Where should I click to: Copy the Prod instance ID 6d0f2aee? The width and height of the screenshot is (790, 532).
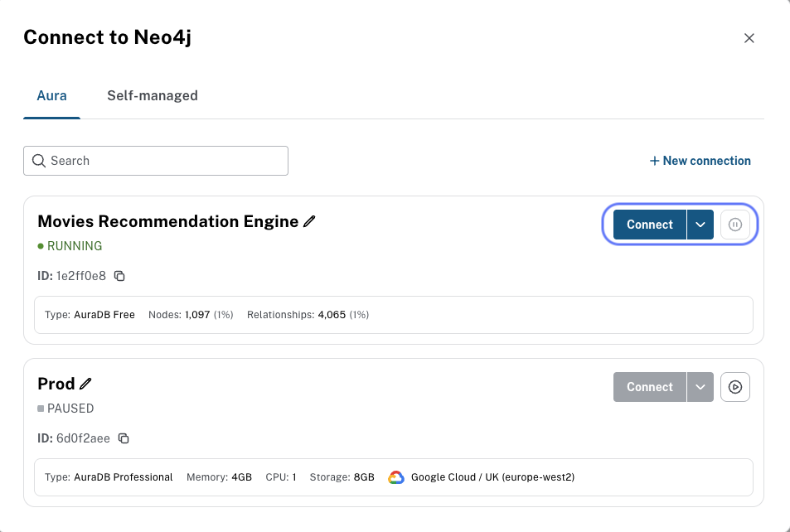[124, 438]
